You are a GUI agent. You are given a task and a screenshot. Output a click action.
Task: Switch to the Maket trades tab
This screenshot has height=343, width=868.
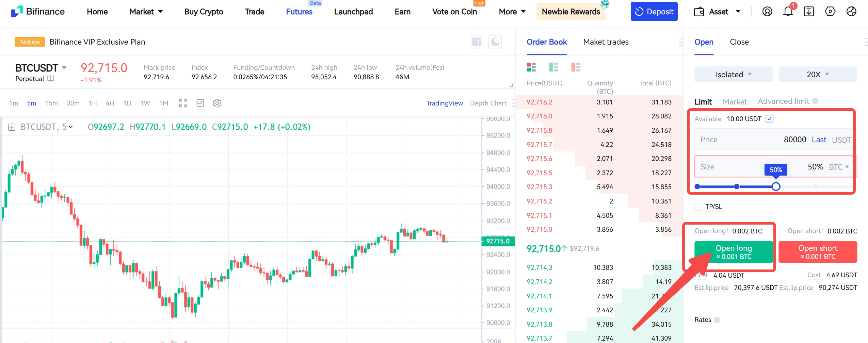(x=606, y=42)
